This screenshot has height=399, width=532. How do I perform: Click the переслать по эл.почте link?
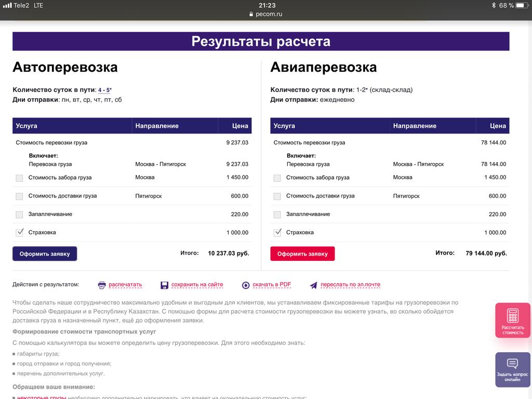350,285
